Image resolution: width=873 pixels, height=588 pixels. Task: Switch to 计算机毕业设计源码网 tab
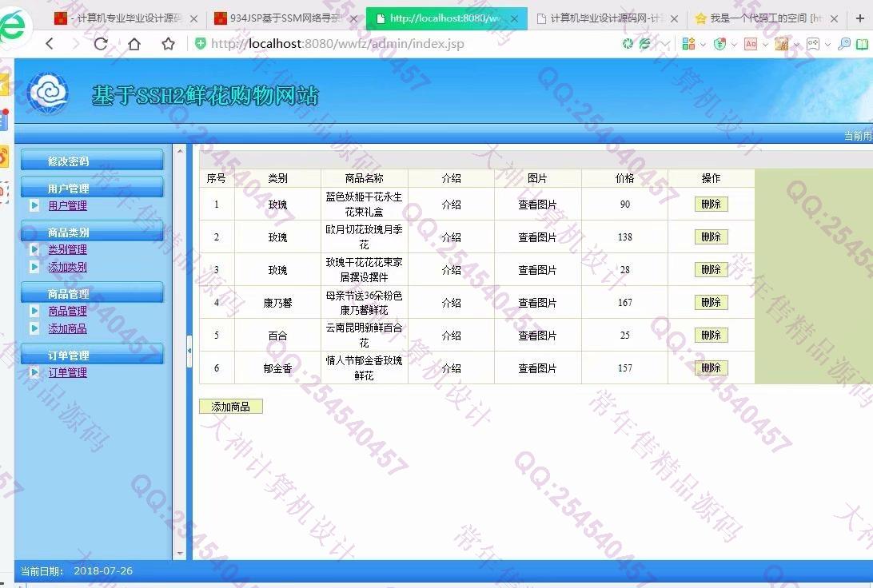(607, 18)
